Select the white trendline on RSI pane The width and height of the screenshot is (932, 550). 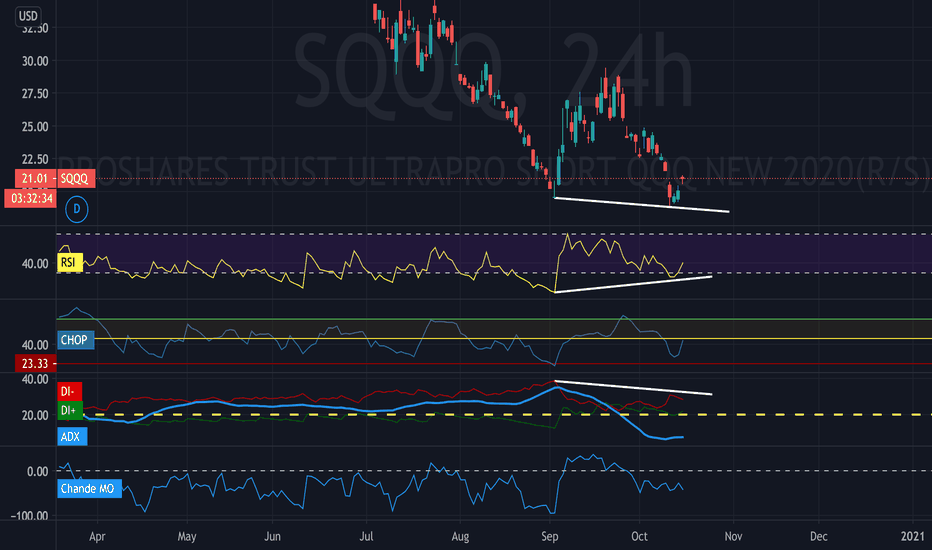click(632, 284)
